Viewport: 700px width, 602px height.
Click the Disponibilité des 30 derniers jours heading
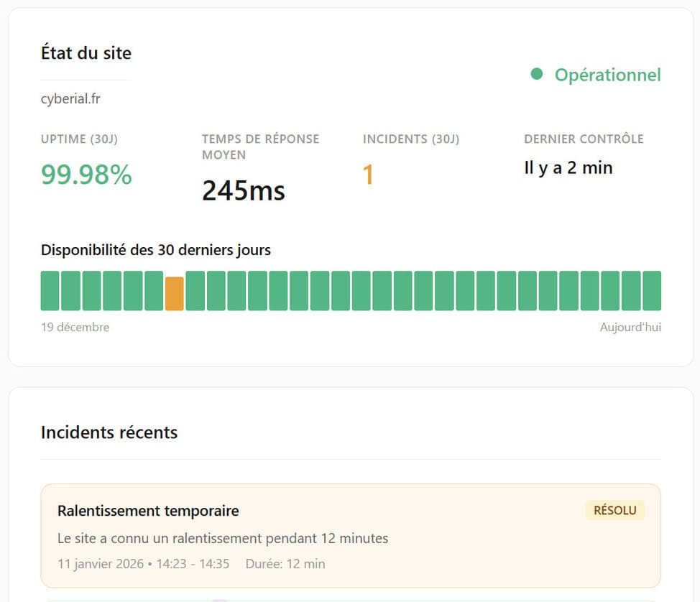(155, 250)
